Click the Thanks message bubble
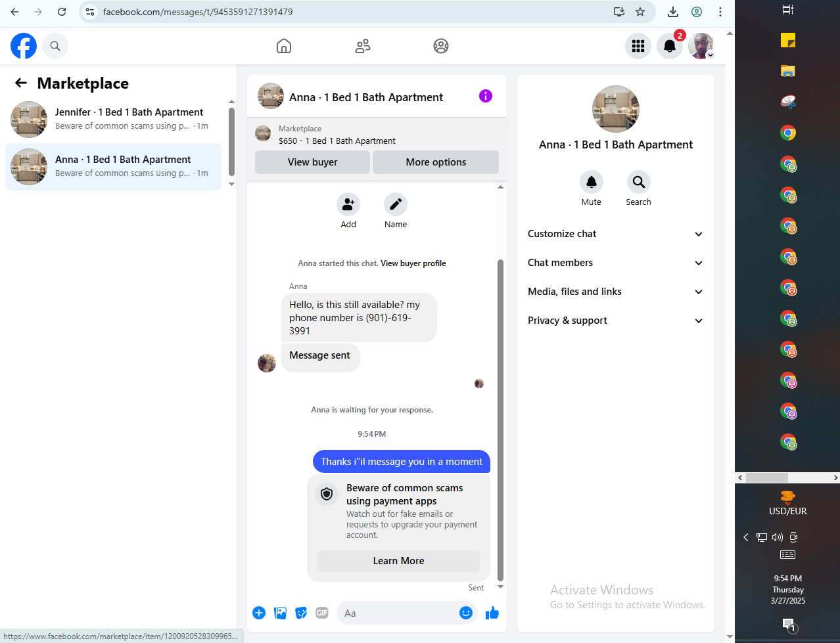 coord(402,462)
